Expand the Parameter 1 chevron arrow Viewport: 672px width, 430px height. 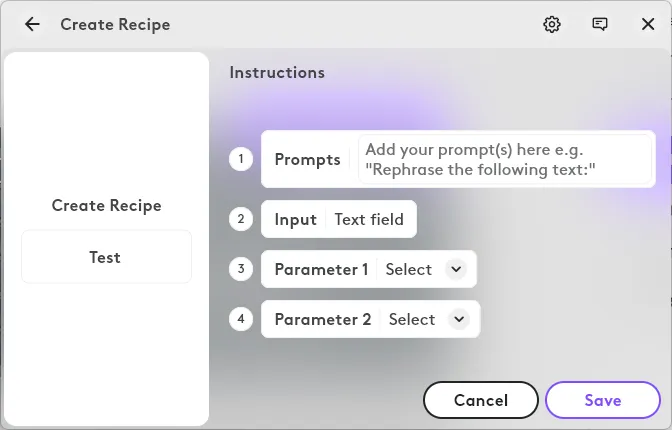[x=456, y=269]
